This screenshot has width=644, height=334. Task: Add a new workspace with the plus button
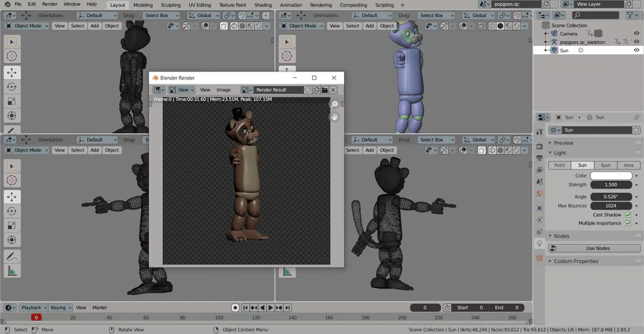[402, 5]
